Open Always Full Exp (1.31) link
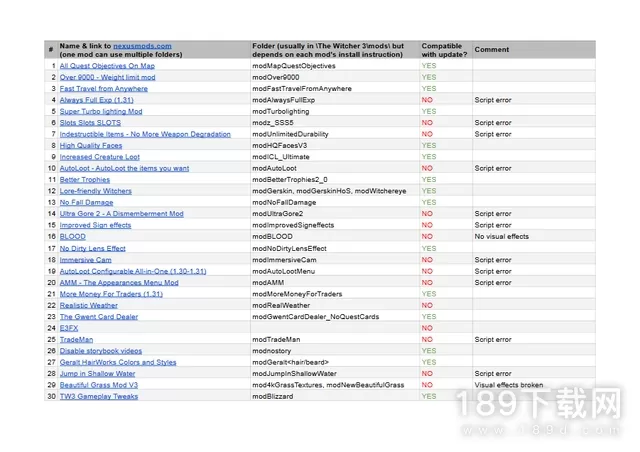 pos(96,100)
